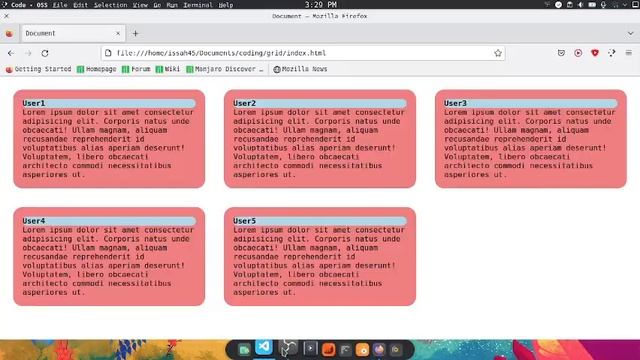Go back using the browser back arrow
The height and width of the screenshot is (360, 640).
pyautogui.click(x=11, y=53)
